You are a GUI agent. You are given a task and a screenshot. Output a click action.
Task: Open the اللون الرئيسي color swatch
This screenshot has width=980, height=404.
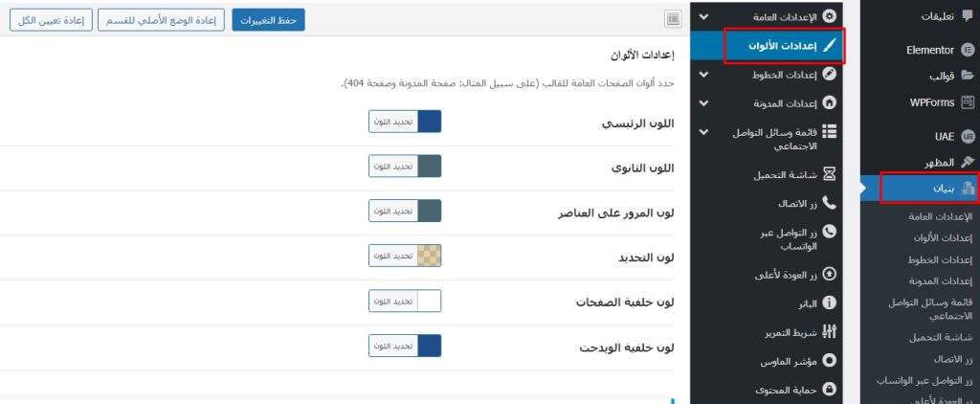[430, 122]
